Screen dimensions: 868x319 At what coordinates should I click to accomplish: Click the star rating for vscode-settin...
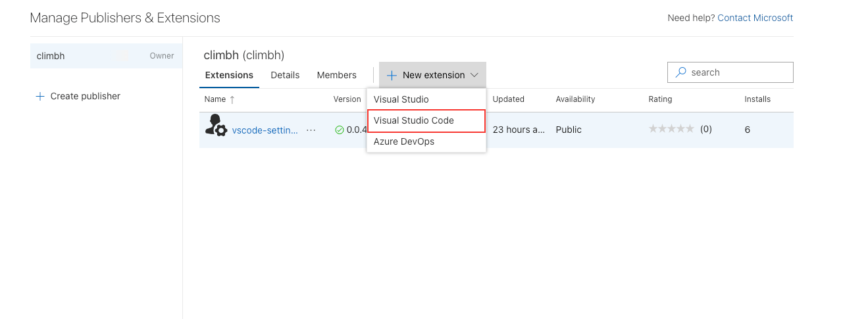671,130
